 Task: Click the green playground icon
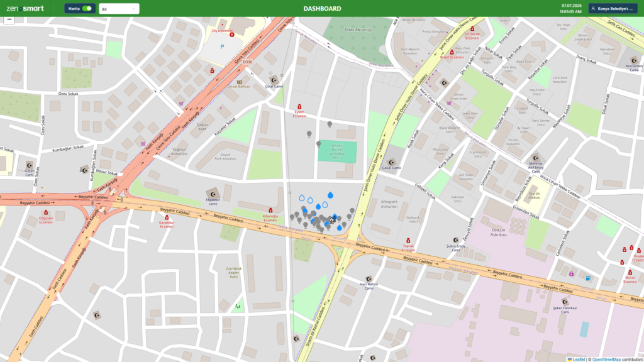(237, 306)
